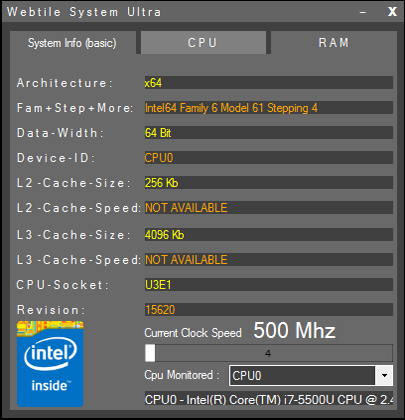Viewport: 405px width, 420px height.
Task: Switch to the CPU tab
Action: click(203, 43)
